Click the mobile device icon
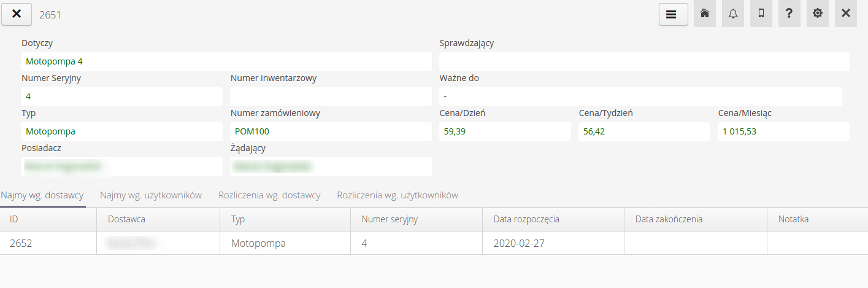 coord(761,15)
